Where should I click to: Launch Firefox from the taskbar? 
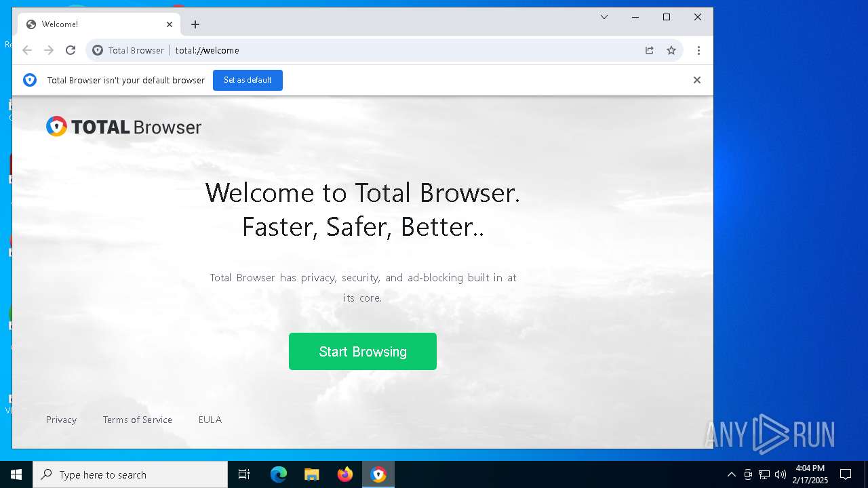[345, 474]
